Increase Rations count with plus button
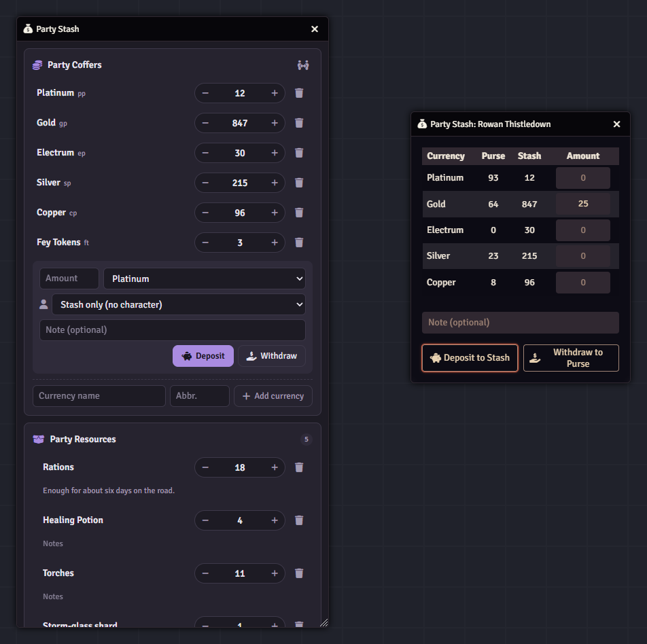The height and width of the screenshot is (644, 647). (275, 467)
